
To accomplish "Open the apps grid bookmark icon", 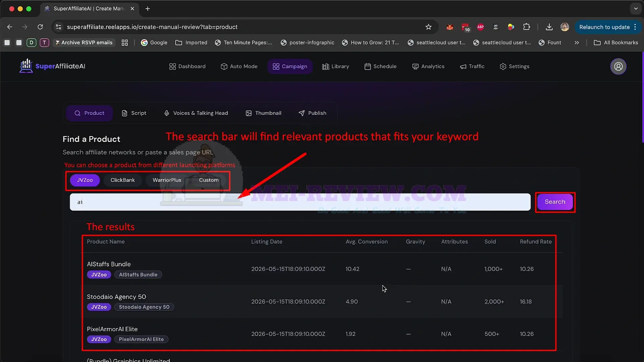I will click(125, 43).
